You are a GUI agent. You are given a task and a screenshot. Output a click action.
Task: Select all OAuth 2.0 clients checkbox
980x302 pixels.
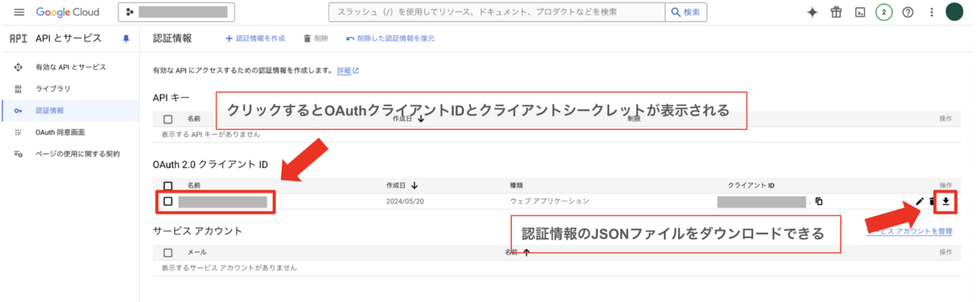coord(167,185)
